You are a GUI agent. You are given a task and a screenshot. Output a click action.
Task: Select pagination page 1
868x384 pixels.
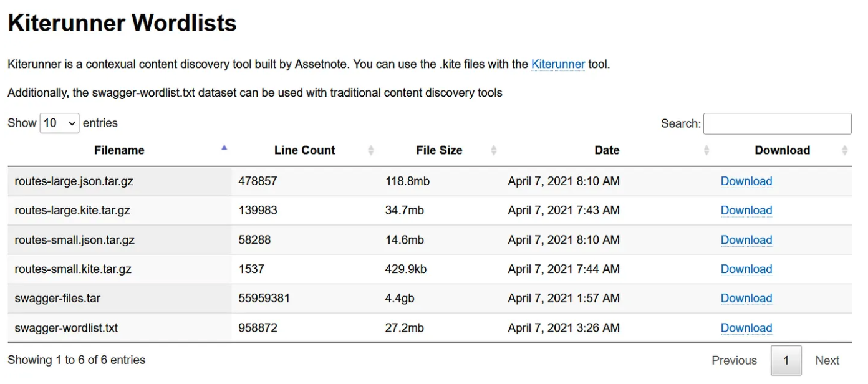point(786,360)
